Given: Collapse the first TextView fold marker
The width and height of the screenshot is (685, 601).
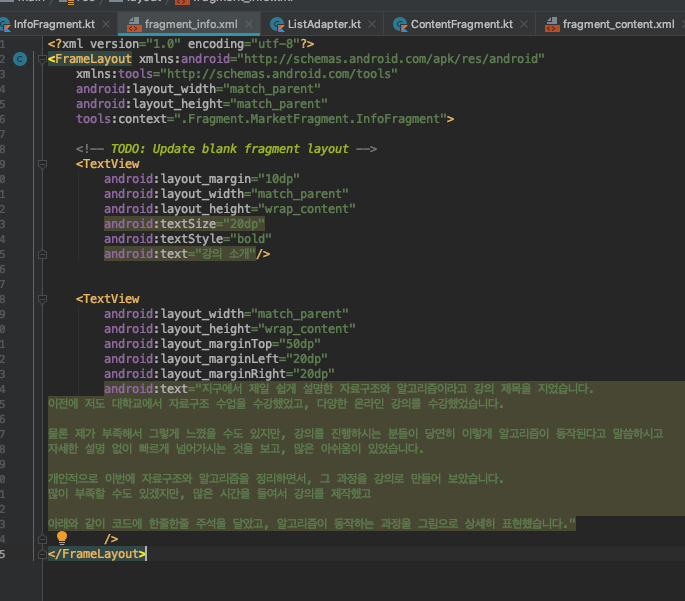Looking at the screenshot, I should (x=42, y=164).
